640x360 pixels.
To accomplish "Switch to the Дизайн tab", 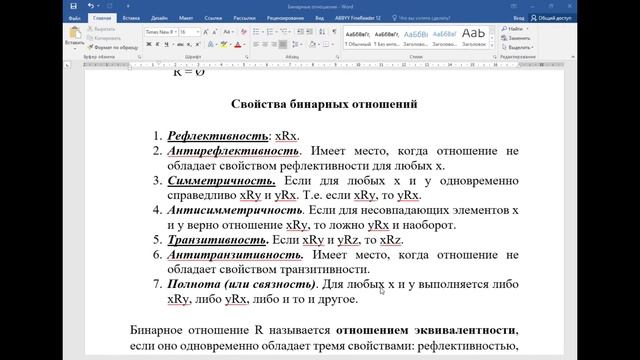I will click(159, 18).
